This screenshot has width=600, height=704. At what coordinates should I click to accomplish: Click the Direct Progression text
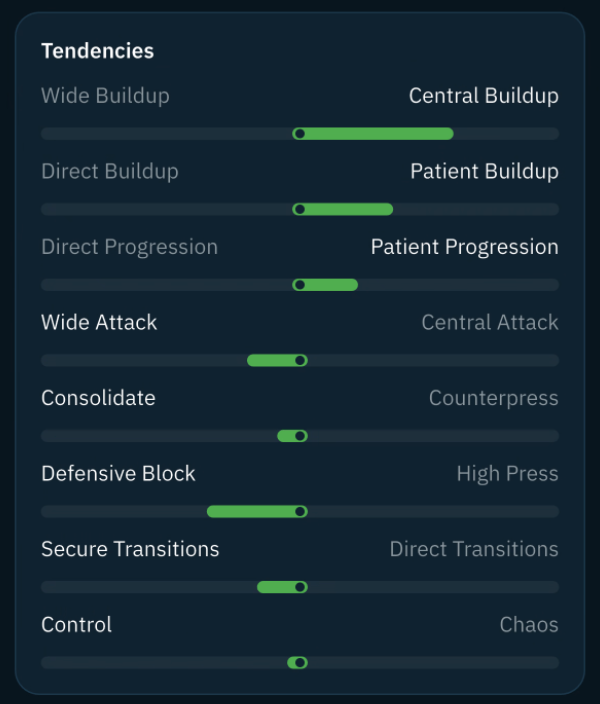[129, 247]
